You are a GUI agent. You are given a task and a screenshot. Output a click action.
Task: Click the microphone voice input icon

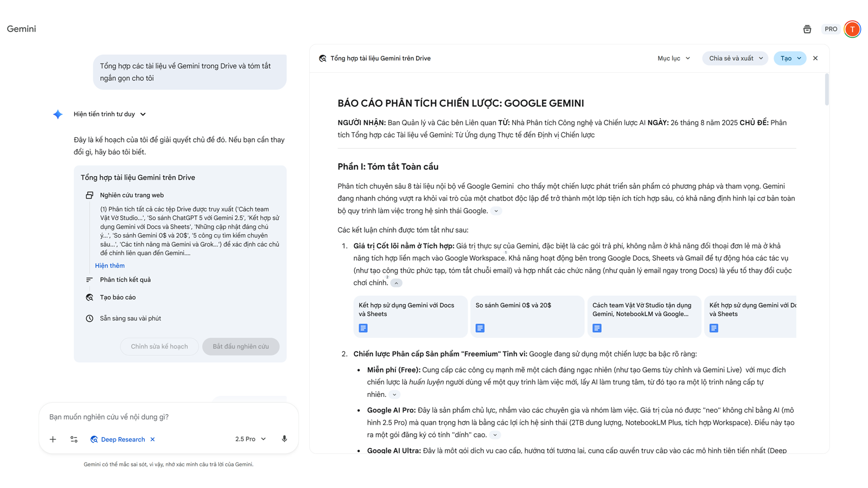coord(284,439)
